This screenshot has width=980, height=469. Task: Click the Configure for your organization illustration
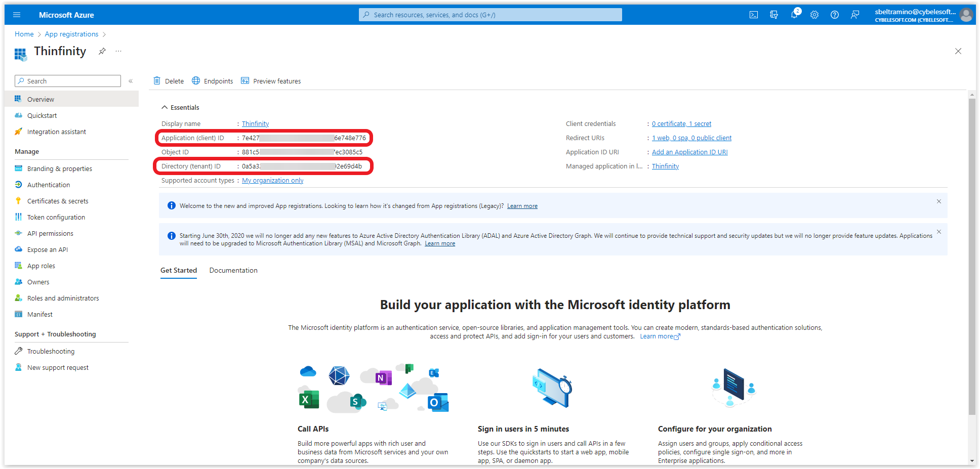[x=733, y=388]
